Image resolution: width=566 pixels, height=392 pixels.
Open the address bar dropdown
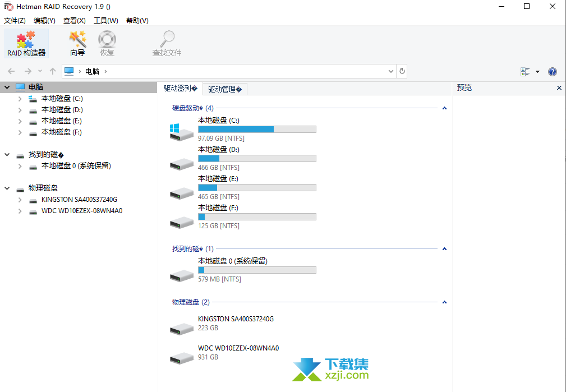coord(390,71)
